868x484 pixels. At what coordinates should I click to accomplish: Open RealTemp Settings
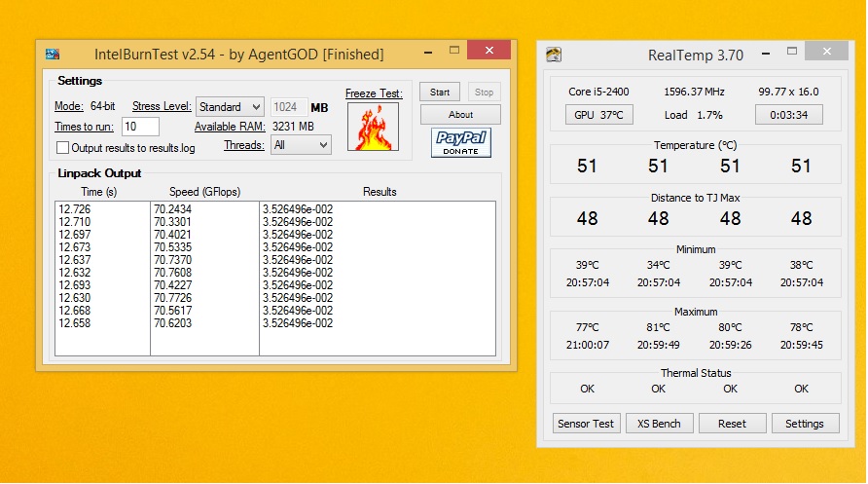[x=804, y=424]
